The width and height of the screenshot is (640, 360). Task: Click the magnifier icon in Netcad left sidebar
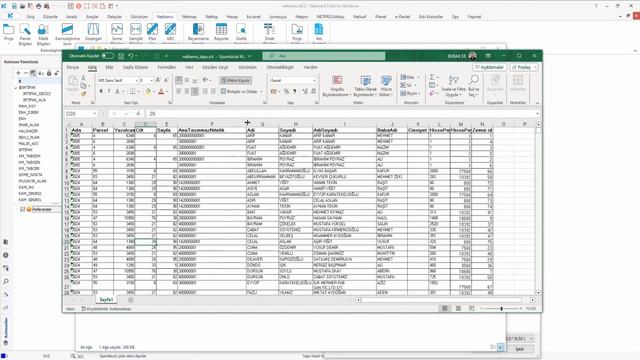[6, 281]
